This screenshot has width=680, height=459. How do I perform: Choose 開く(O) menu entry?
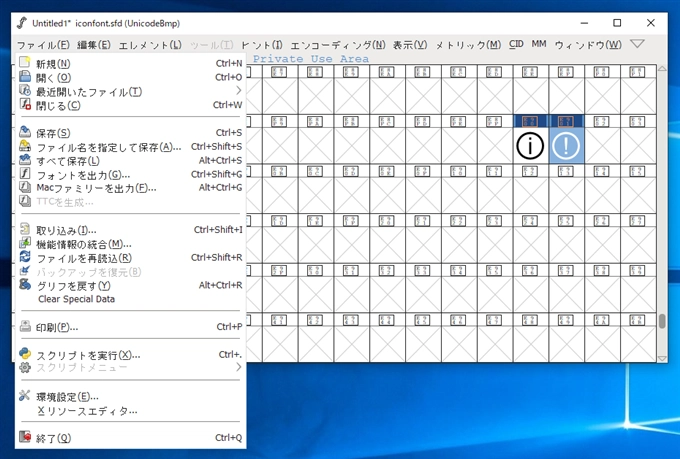pyautogui.click(x=131, y=77)
